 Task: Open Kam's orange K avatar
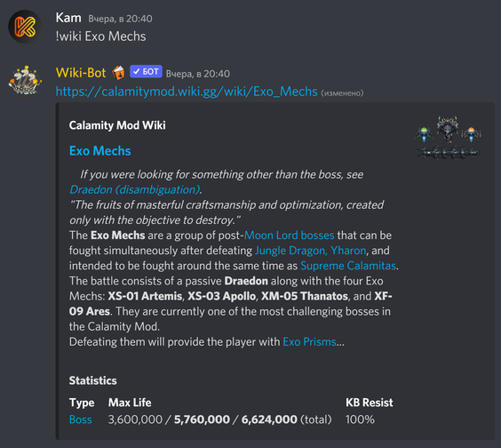point(25,27)
